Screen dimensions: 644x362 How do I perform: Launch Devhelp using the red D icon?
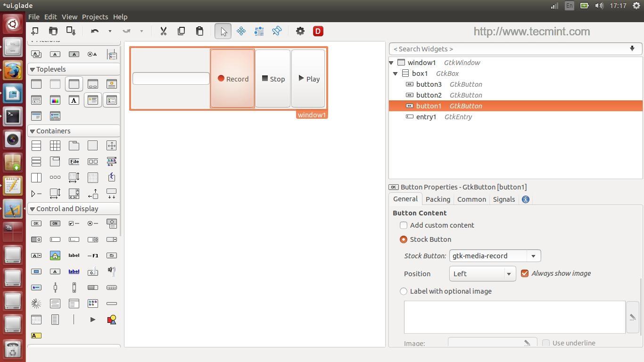(318, 31)
